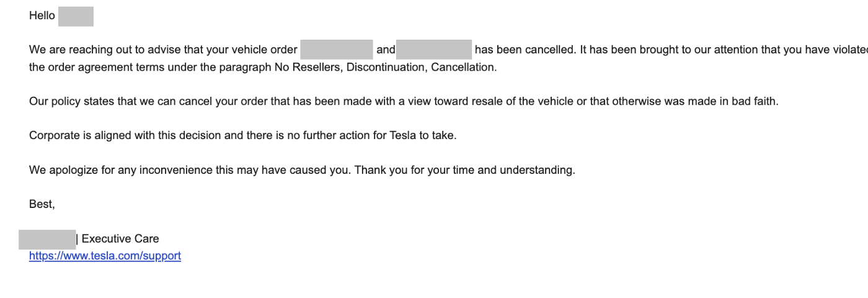
Task: Click the words bad faith
Action: click(x=755, y=101)
